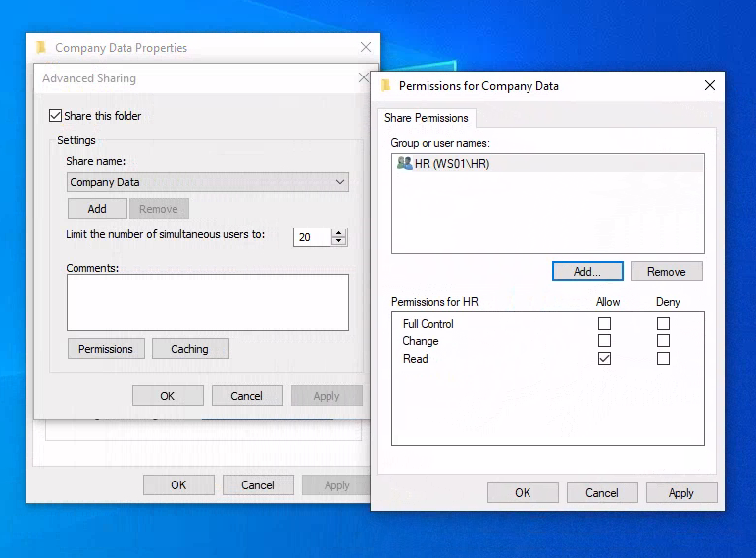The height and width of the screenshot is (558, 756).
Task: Remove the selected HR group
Action: [667, 272]
